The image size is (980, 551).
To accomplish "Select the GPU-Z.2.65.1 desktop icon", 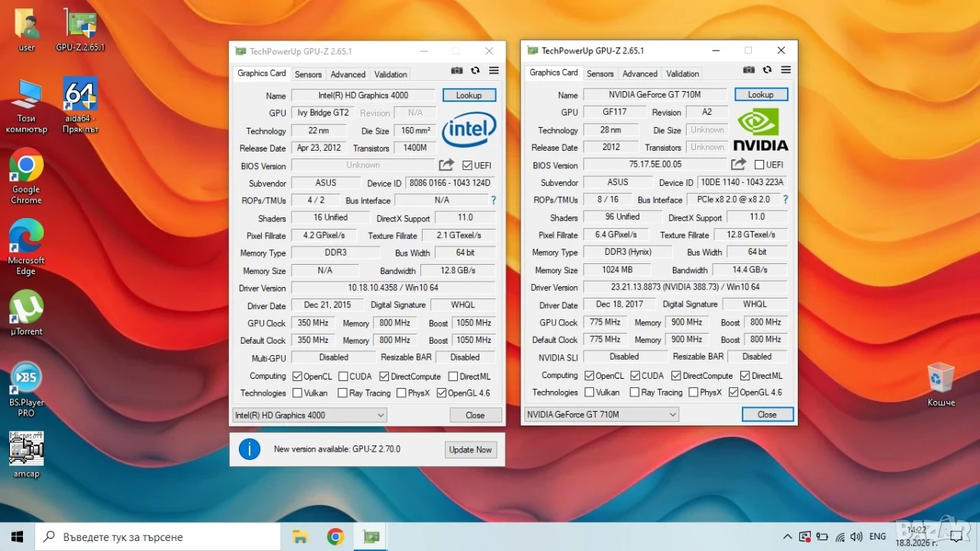I will (x=80, y=31).
